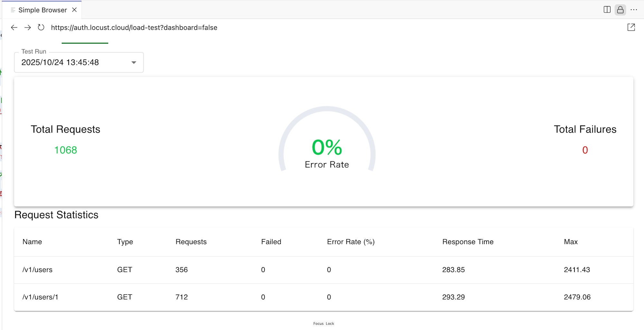Click the URL address field
The width and height of the screenshot is (644, 330).
(134, 28)
